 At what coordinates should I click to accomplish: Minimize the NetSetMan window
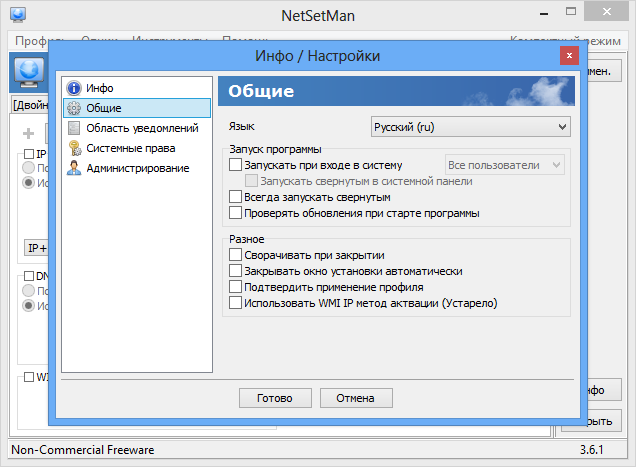coord(544,12)
